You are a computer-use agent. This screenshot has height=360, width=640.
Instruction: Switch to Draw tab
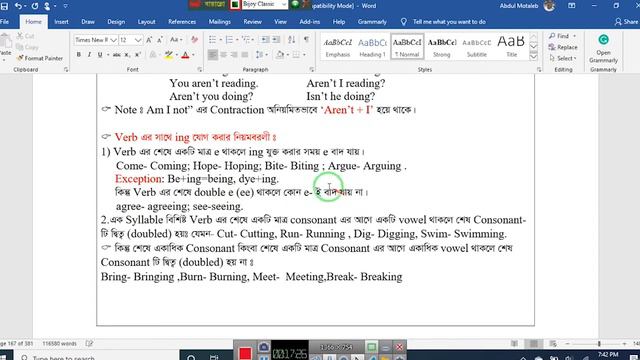pos(88,22)
